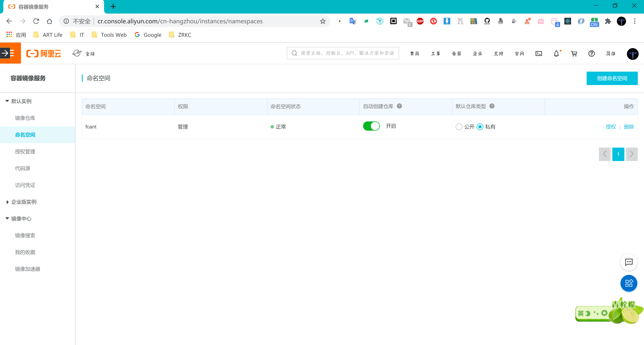Click the chat feedback floating icon
The width and height of the screenshot is (644, 345).
(x=629, y=262)
